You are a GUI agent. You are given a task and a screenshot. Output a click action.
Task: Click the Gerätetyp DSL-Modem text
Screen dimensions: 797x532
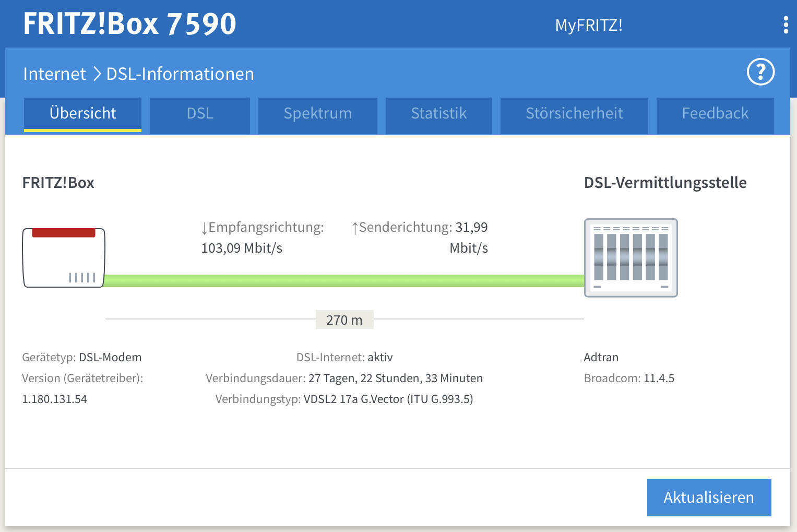(x=82, y=358)
